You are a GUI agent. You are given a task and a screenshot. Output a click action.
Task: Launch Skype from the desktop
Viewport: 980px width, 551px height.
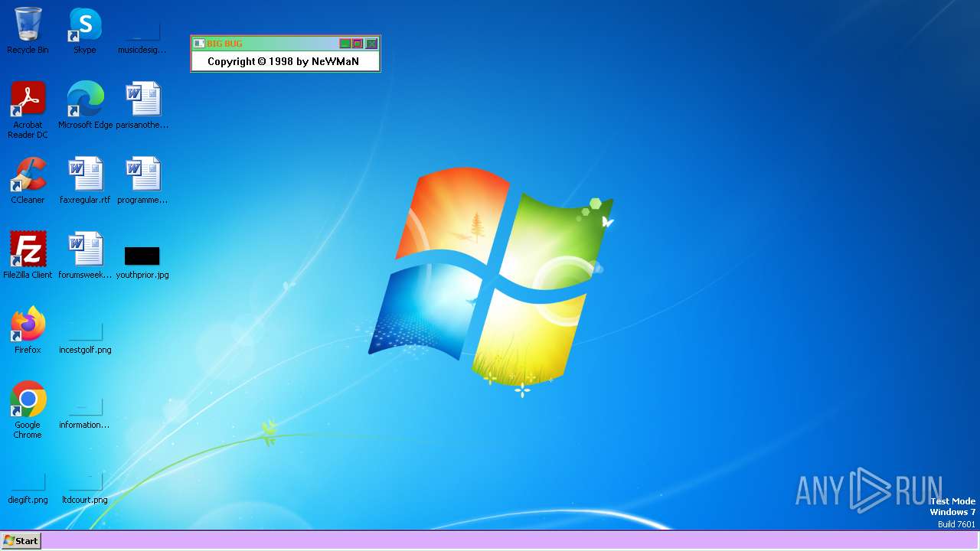85,31
